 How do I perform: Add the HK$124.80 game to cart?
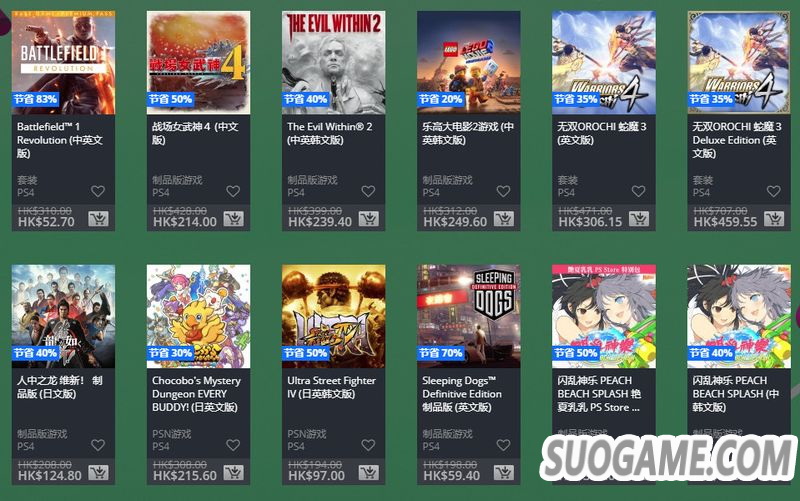pos(98,472)
